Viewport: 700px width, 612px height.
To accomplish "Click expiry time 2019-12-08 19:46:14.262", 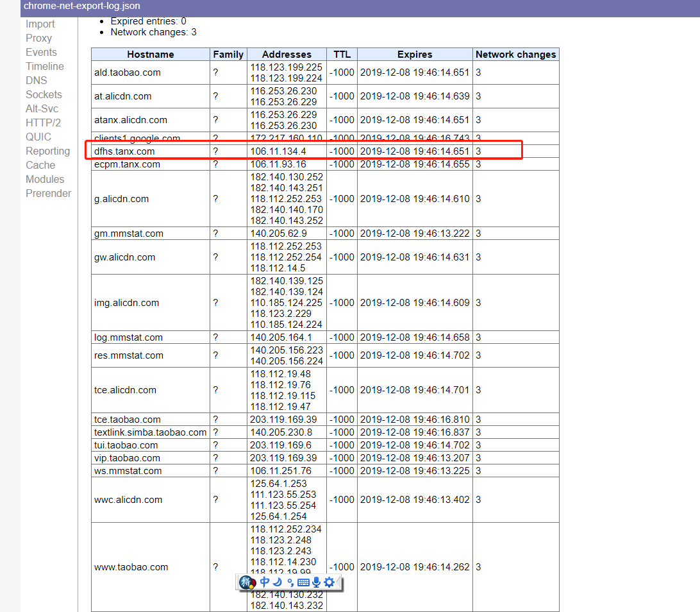I will pyautogui.click(x=415, y=567).
